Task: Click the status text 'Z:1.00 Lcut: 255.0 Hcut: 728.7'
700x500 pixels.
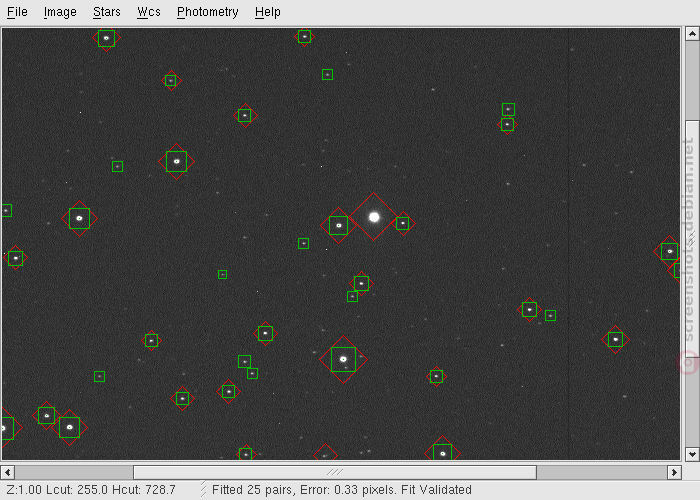Action: click(x=91, y=490)
